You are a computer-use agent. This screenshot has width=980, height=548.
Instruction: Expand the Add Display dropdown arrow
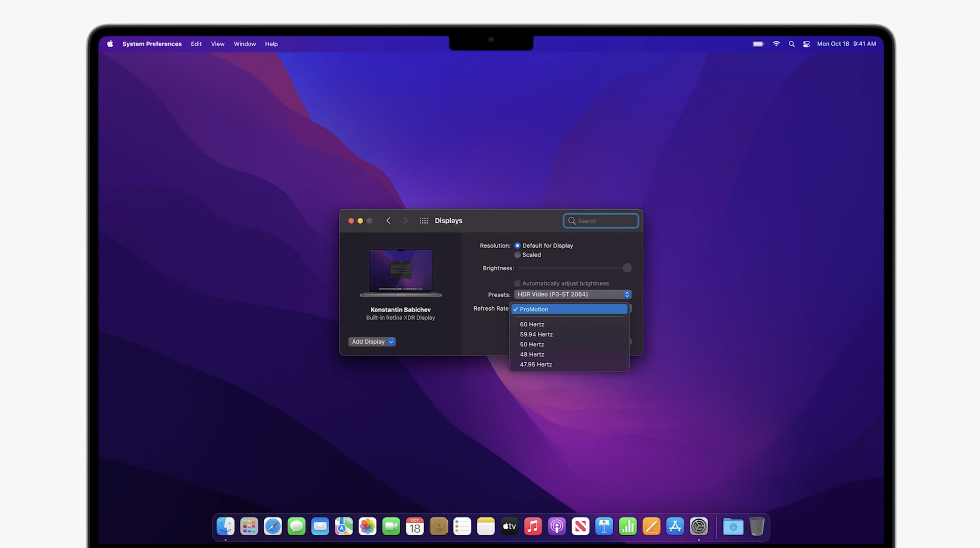[x=391, y=342]
